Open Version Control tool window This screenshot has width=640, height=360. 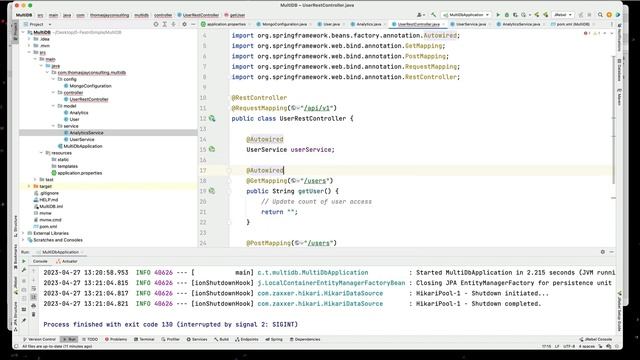pos(39,339)
